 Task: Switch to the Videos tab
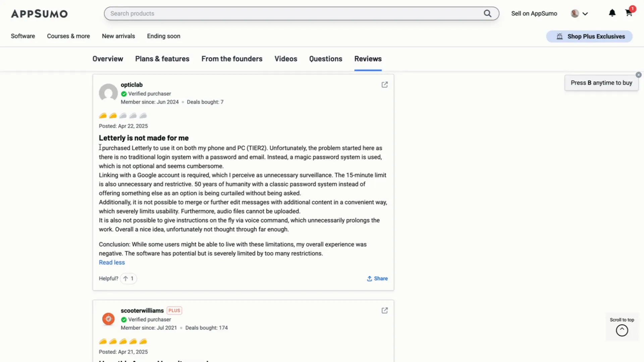286,59
